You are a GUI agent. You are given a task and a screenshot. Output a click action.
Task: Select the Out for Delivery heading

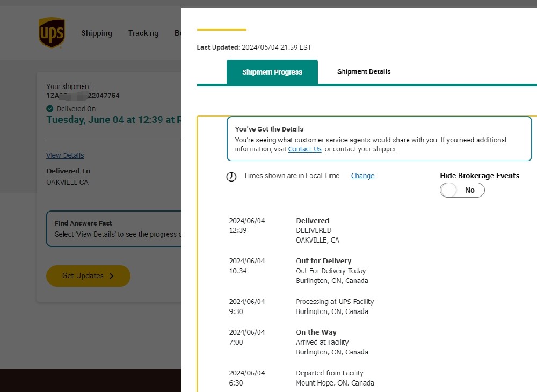coord(324,261)
